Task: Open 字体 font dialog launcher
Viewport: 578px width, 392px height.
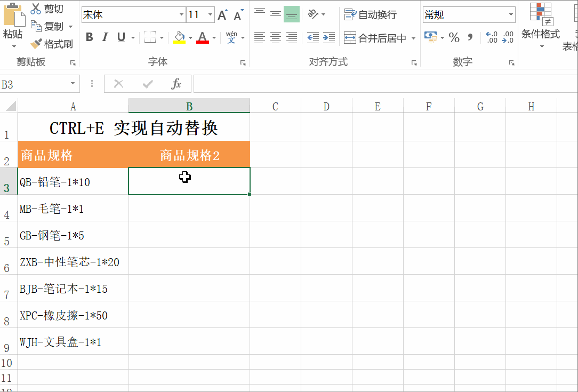Action: (243, 63)
